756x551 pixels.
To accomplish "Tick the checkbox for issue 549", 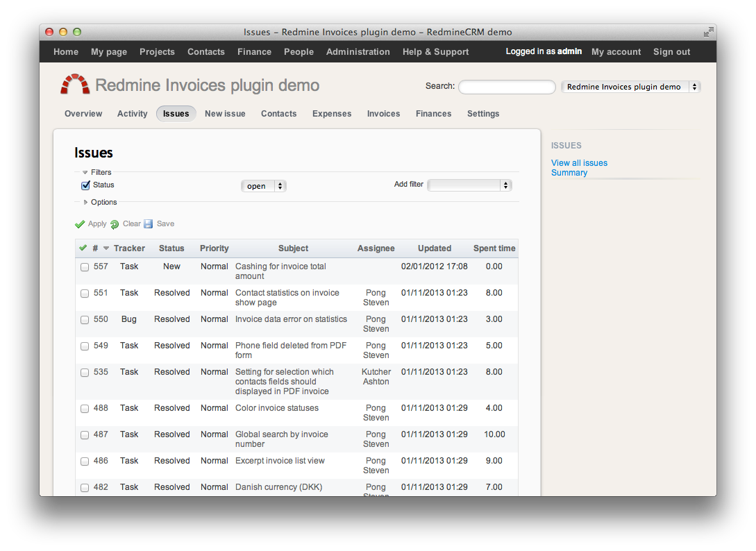I will point(85,346).
